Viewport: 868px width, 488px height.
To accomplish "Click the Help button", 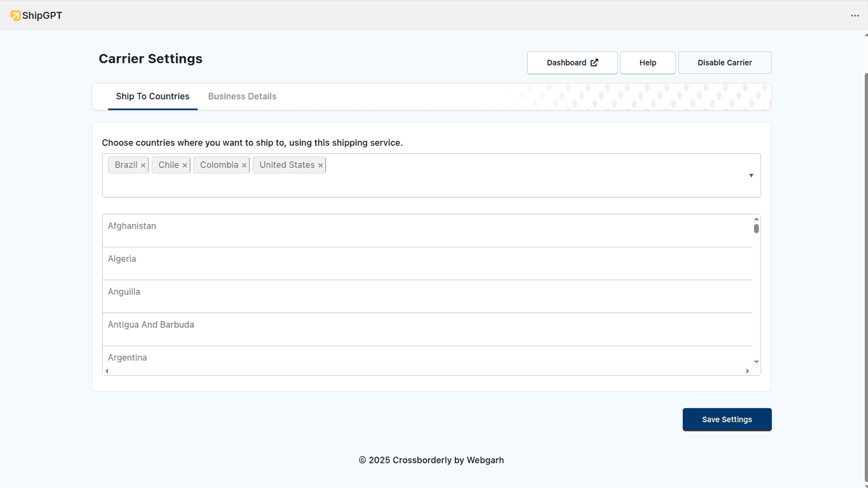I will (648, 63).
